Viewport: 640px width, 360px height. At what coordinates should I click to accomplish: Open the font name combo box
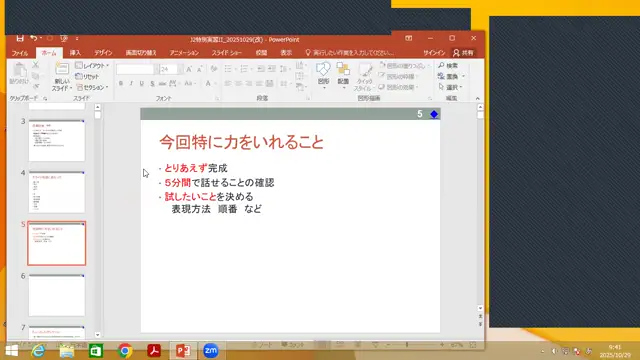[x=137, y=69]
